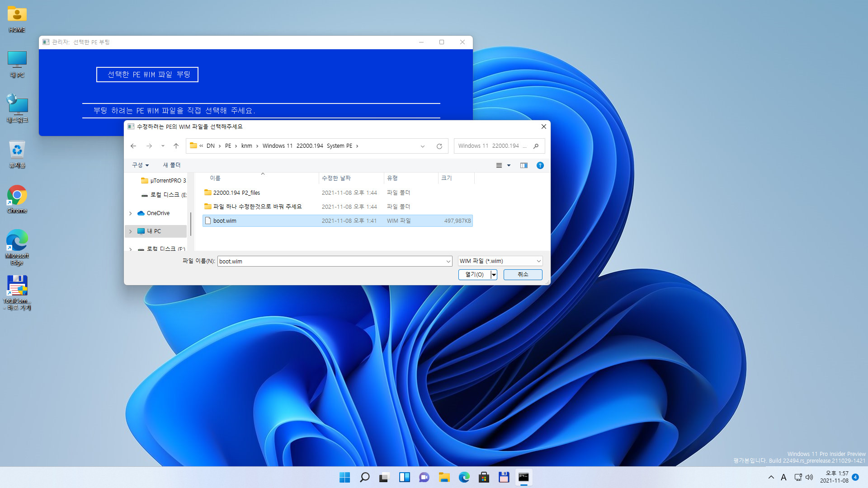Select µTorrentPRO 3 in the navigation pane
Image resolution: width=868 pixels, height=488 pixels.
[x=164, y=181]
